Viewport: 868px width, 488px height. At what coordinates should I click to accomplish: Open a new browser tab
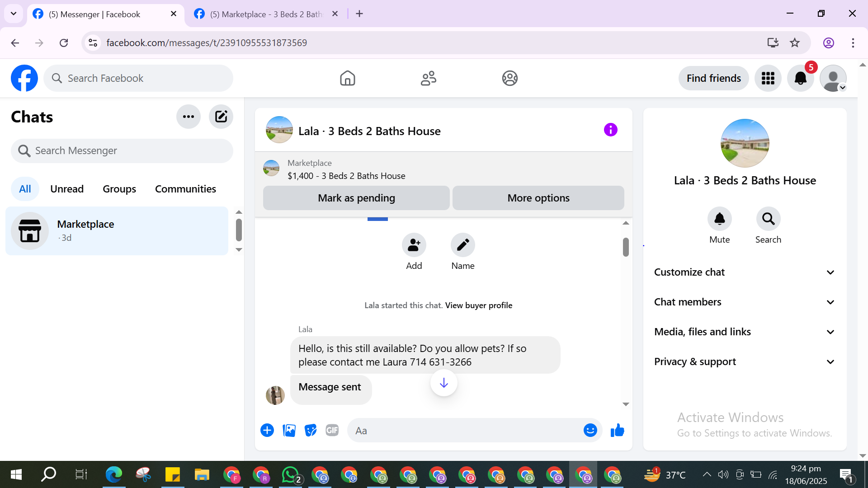(x=359, y=14)
